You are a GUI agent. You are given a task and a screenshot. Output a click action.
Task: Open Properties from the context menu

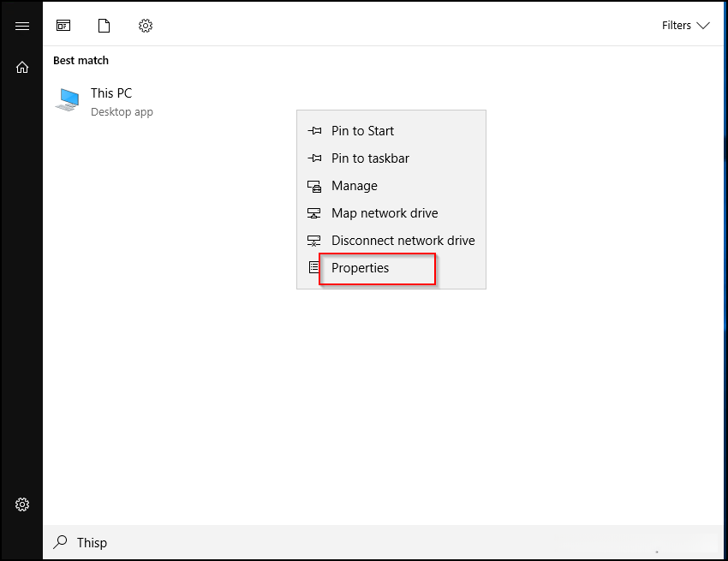coord(361,268)
